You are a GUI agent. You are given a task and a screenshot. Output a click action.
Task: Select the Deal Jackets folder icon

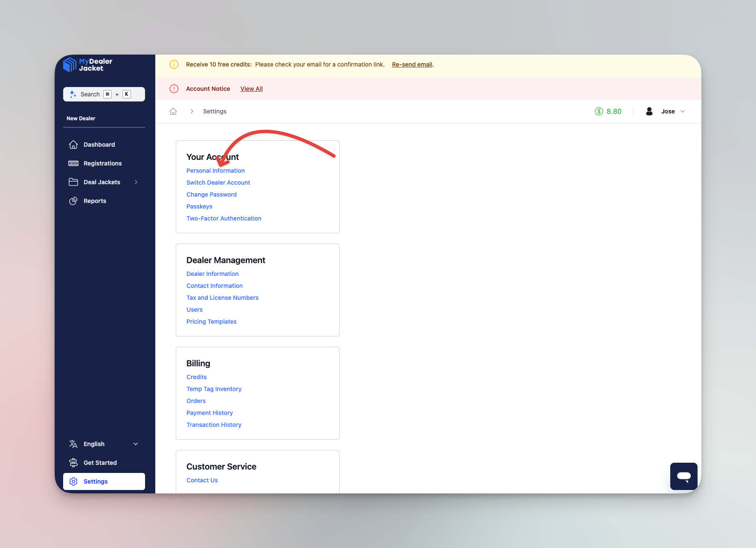73,182
